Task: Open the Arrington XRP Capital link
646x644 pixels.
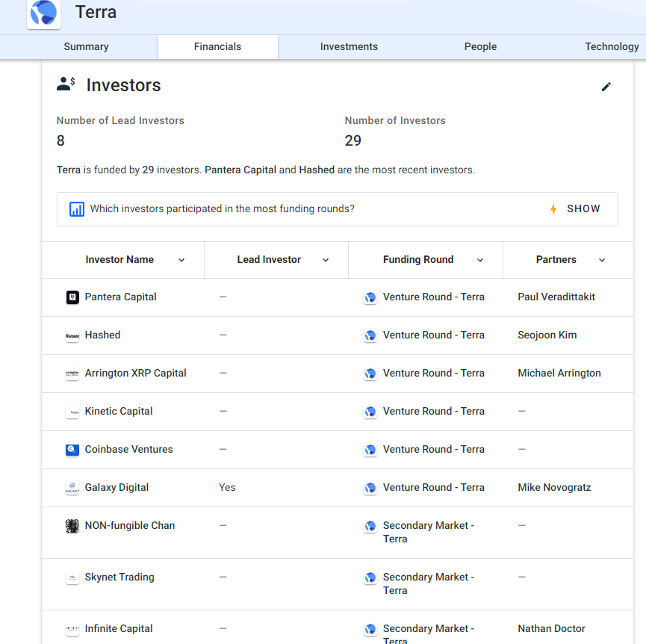Action: point(135,374)
